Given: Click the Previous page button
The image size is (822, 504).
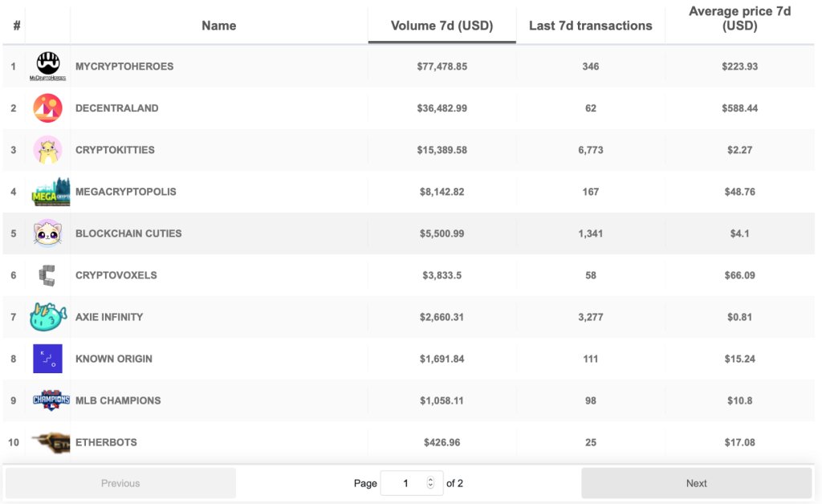Looking at the screenshot, I should 120,483.
